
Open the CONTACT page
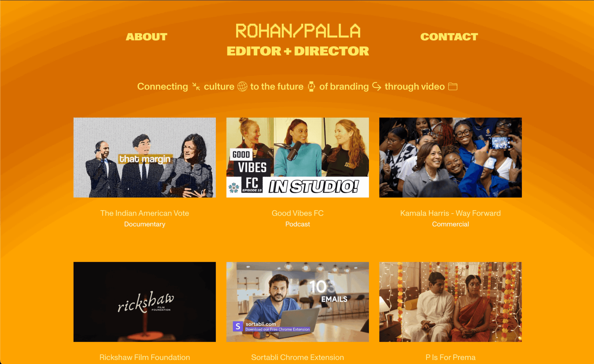(x=449, y=37)
